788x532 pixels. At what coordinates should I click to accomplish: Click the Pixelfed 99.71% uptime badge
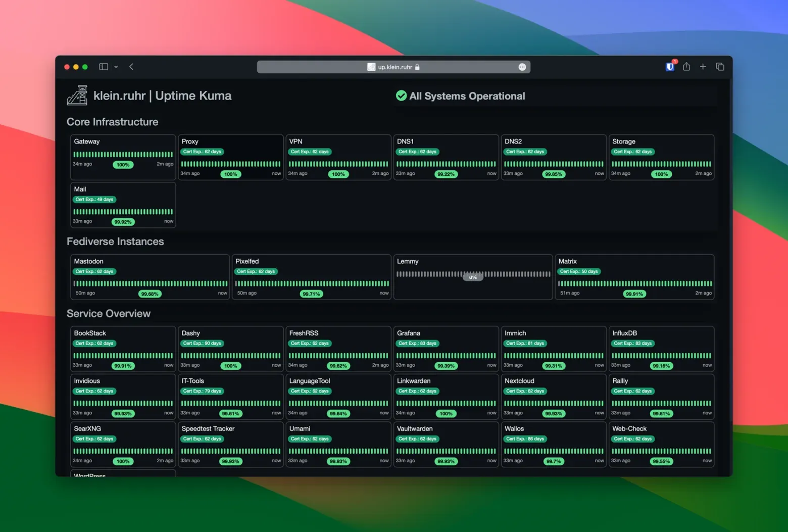311,294
